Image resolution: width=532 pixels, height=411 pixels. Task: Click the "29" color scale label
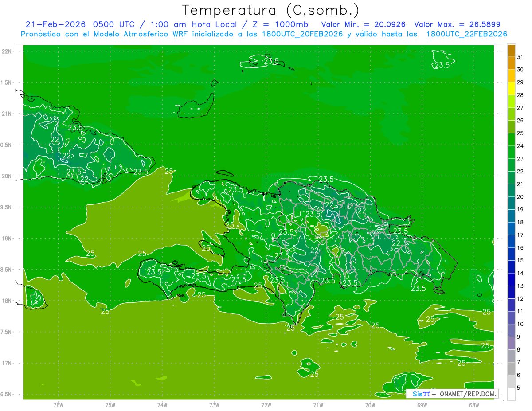(520, 82)
